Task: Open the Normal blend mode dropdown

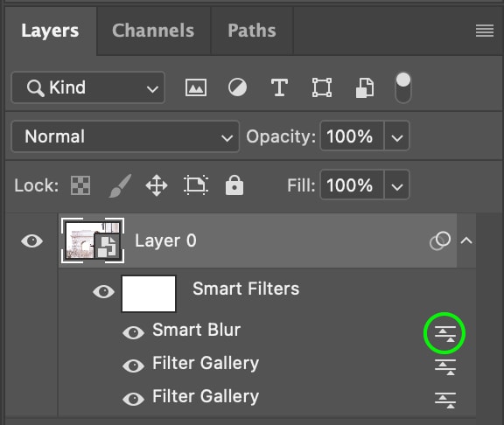Action: pyautogui.click(x=125, y=136)
